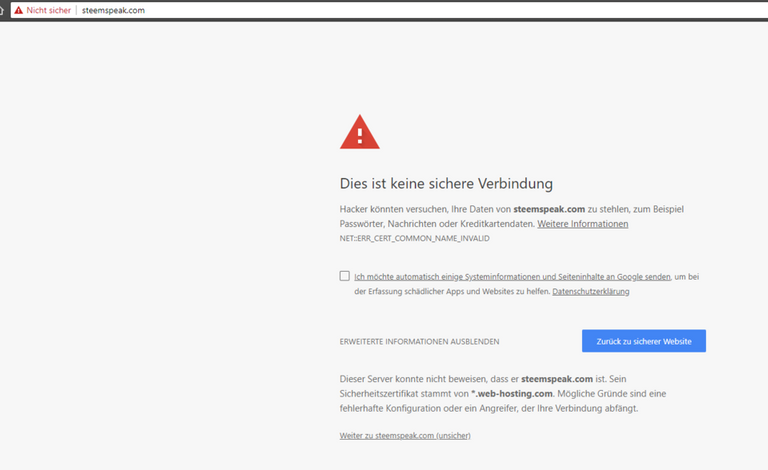Click the 'Nicht sicher' security label
This screenshot has height=470, width=768.
click(x=48, y=10)
